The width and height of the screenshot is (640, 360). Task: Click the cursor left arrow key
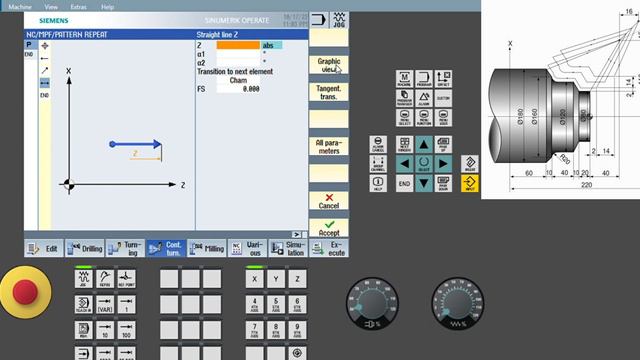click(x=404, y=164)
